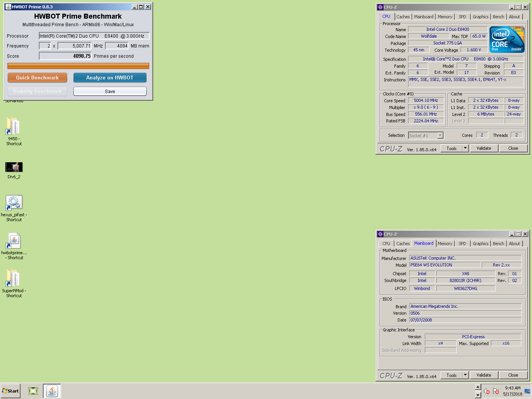
Task: Click the Core Voltage 1.600 V value
Action: coord(473,50)
